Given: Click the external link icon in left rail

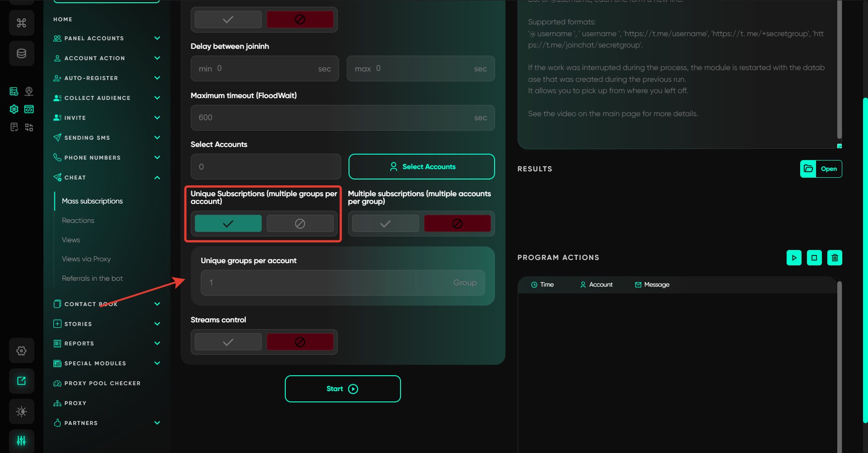Looking at the screenshot, I should (x=21, y=381).
